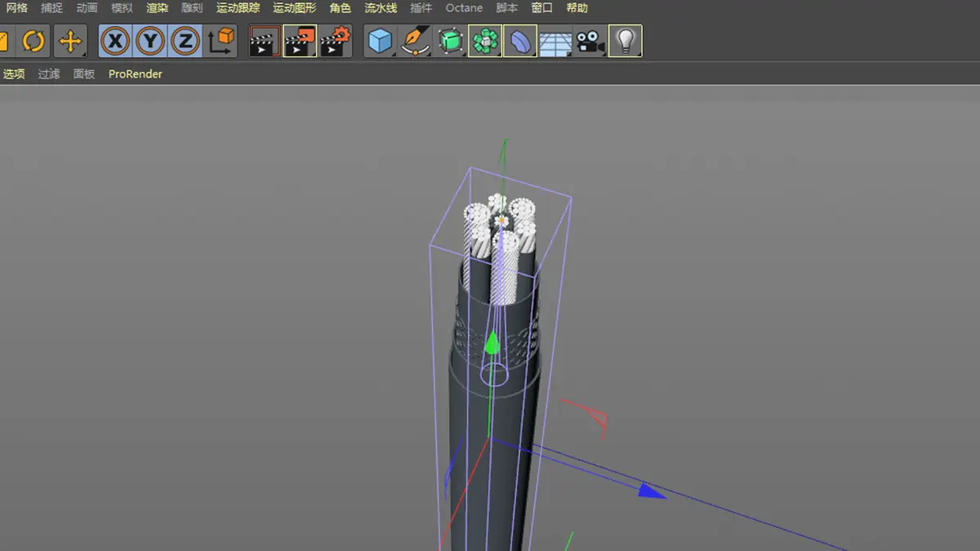Click the blue Z-axis arrow gizmo
980x551 pixels.
652,491
